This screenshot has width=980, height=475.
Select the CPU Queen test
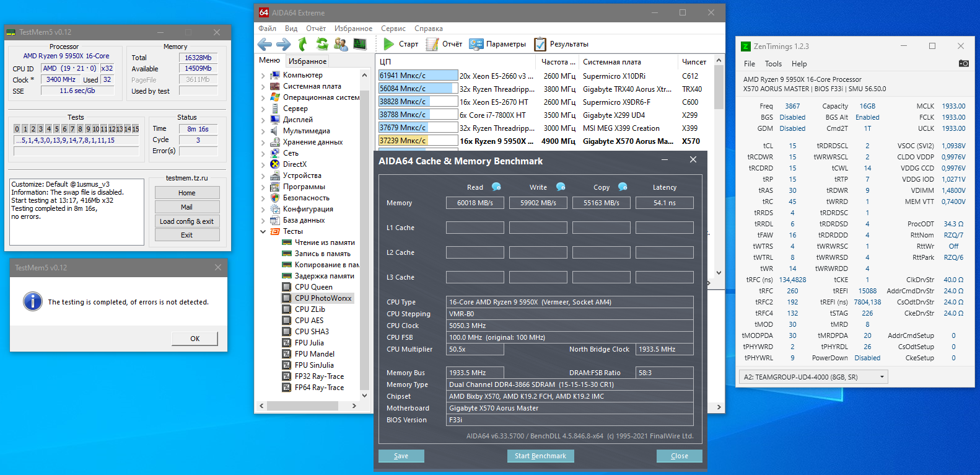point(313,287)
